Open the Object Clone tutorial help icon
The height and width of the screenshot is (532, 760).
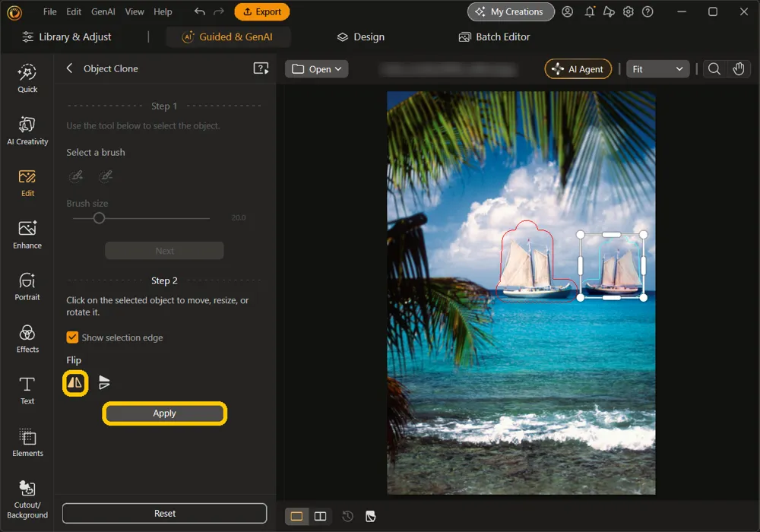[x=261, y=68]
